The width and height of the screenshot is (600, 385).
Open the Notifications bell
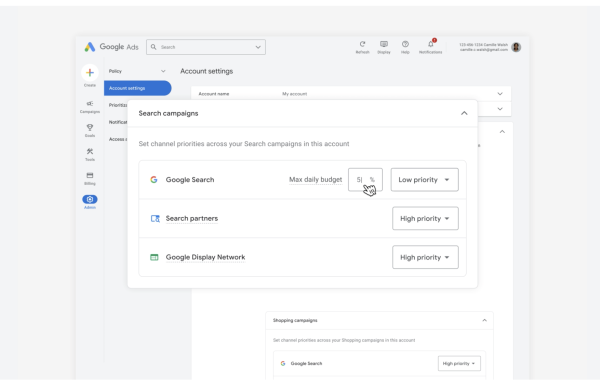[431, 44]
